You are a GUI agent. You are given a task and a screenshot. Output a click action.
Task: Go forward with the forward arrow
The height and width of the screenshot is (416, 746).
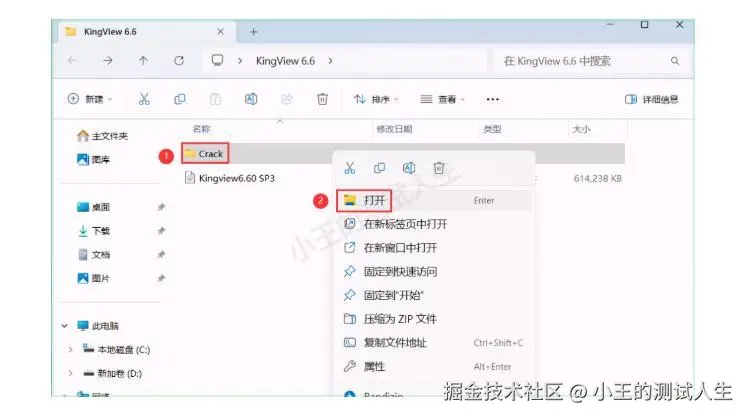tap(108, 60)
